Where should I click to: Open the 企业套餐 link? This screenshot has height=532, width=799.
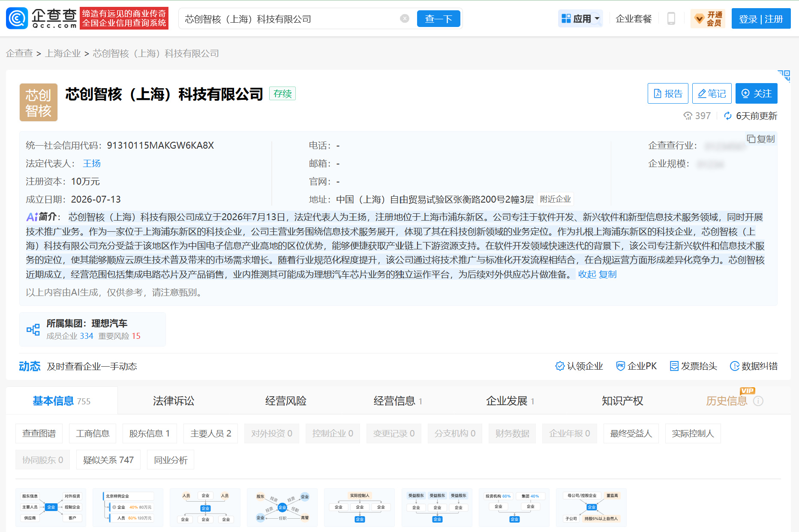click(634, 19)
